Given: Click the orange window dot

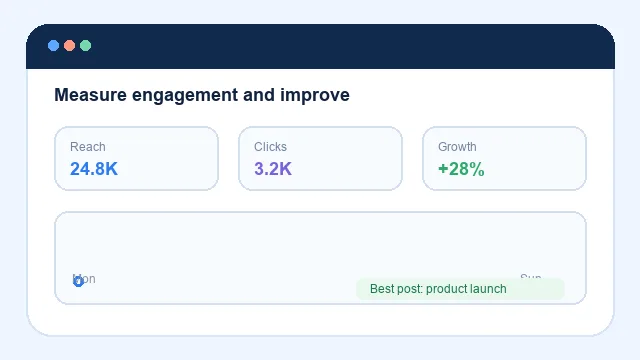Looking at the screenshot, I should 69,45.
